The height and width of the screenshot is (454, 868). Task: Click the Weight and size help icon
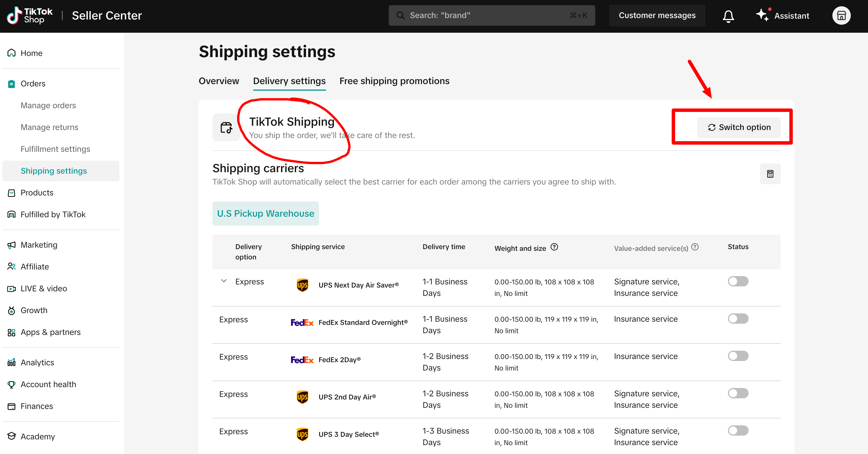click(x=554, y=247)
